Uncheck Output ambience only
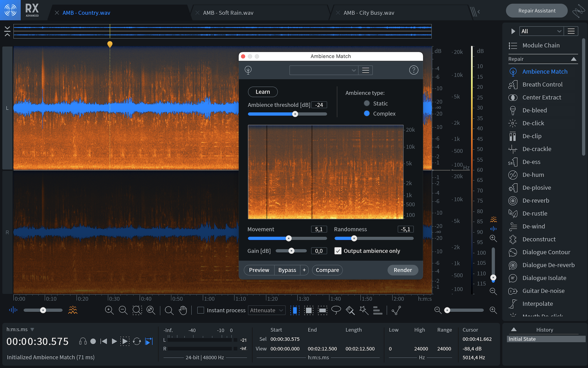Viewport: 588px width, 368px height. coord(338,251)
